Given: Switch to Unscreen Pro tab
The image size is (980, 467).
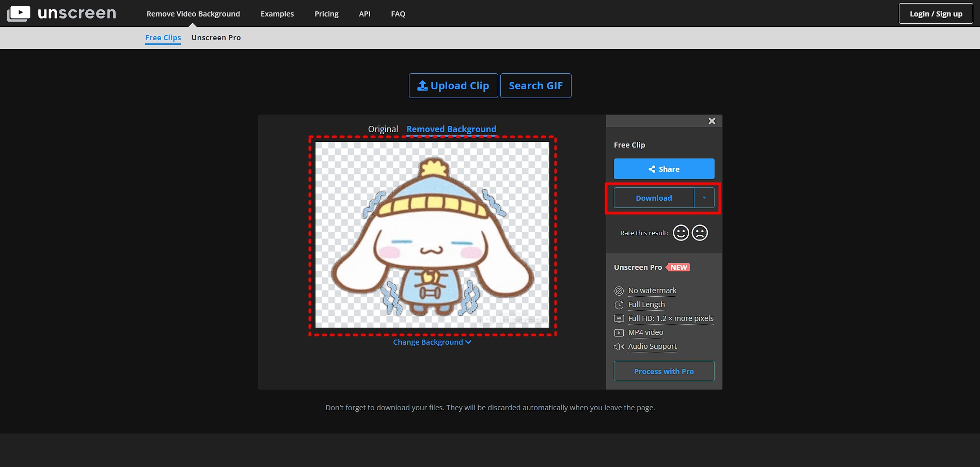Looking at the screenshot, I should 216,38.
